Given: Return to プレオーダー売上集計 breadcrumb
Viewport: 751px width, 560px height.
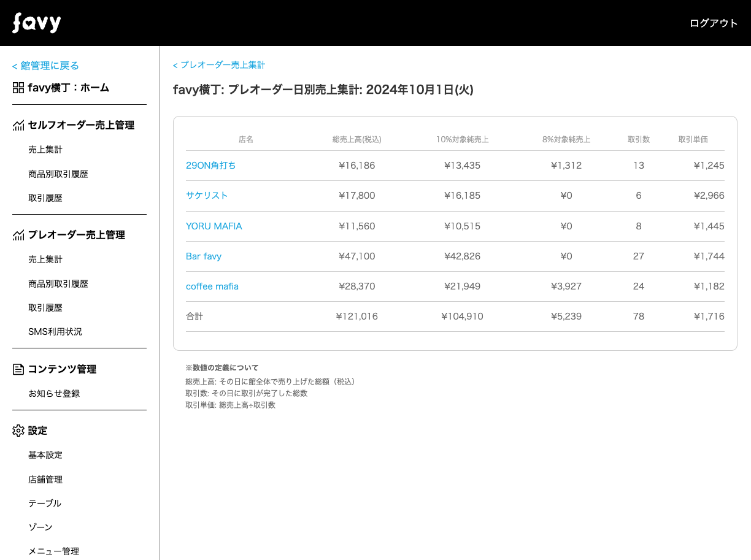Looking at the screenshot, I should [x=219, y=65].
